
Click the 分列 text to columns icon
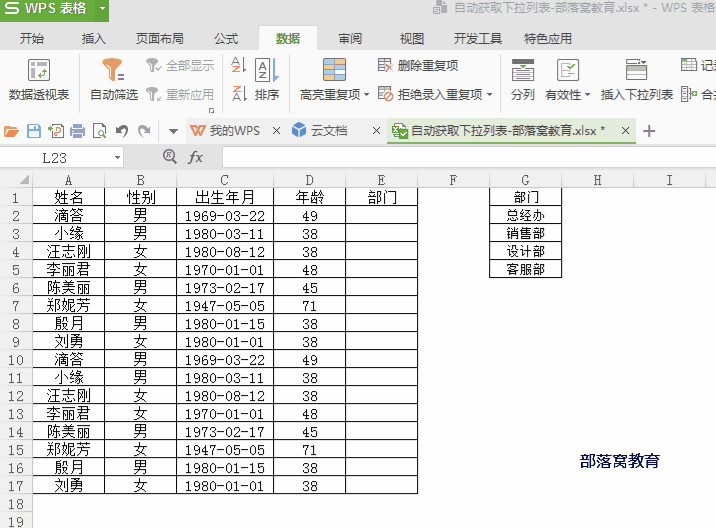(522, 80)
